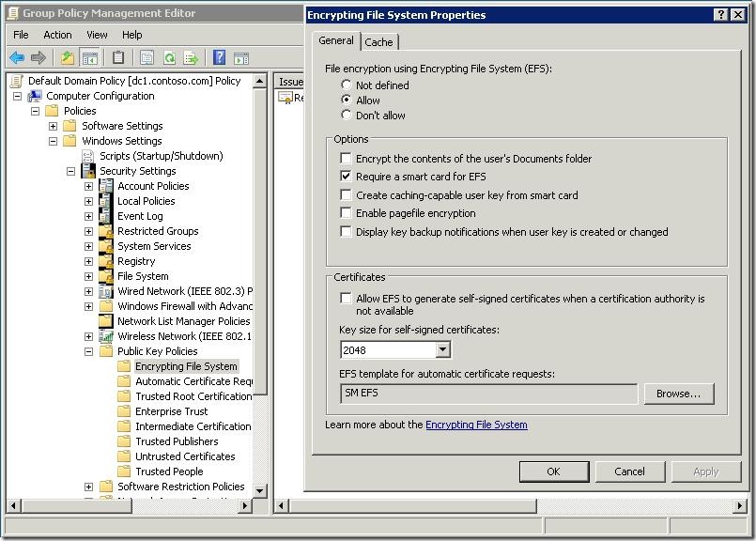The height and width of the screenshot is (541, 756).
Task: Click the Account Policies icon
Action: [x=106, y=186]
